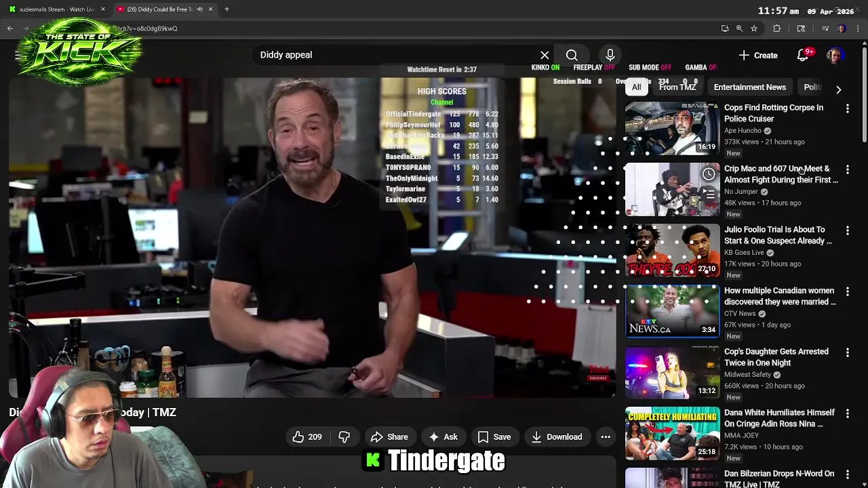The height and width of the screenshot is (488, 868).
Task: Click the Download button
Action: tap(557, 437)
